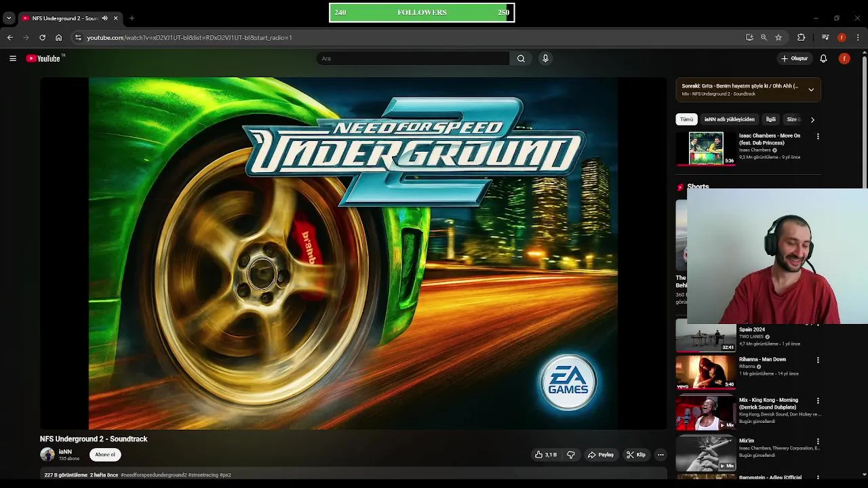868x488 pixels.
Task: Open Mix King Kong Morning thumbnail
Action: point(706,412)
